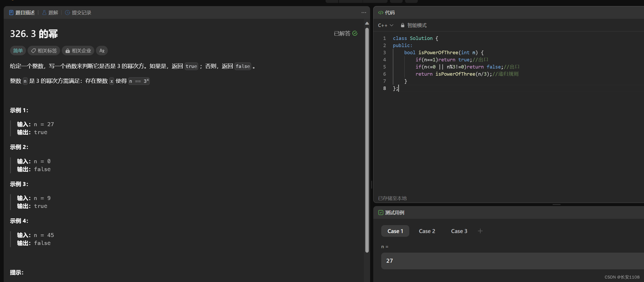Click the problem title 326. 3 的幂
Viewport: 644px width, 282px height.
tap(34, 34)
